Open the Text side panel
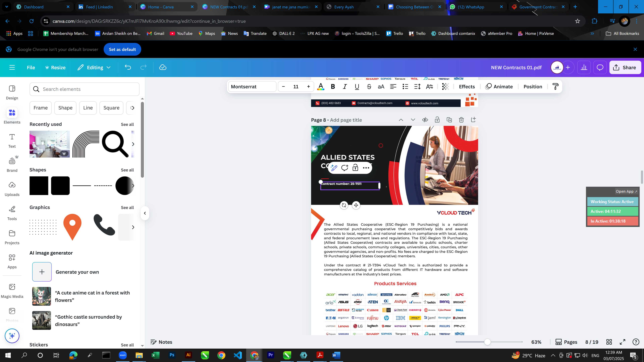The width and height of the screenshot is (644, 362). pos(12,141)
